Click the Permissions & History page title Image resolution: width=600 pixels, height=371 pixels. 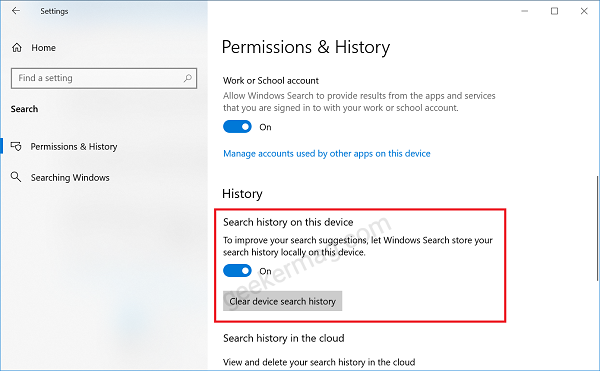point(306,47)
